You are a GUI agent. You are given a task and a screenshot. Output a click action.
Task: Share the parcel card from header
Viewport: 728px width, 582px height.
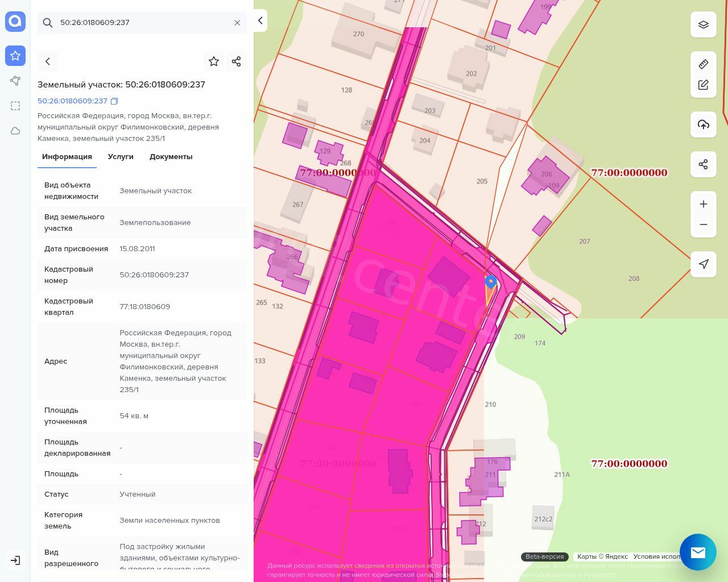point(237,61)
